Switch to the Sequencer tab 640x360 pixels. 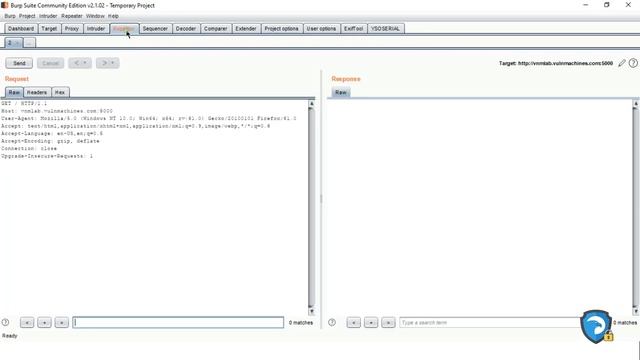coord(155,29)
